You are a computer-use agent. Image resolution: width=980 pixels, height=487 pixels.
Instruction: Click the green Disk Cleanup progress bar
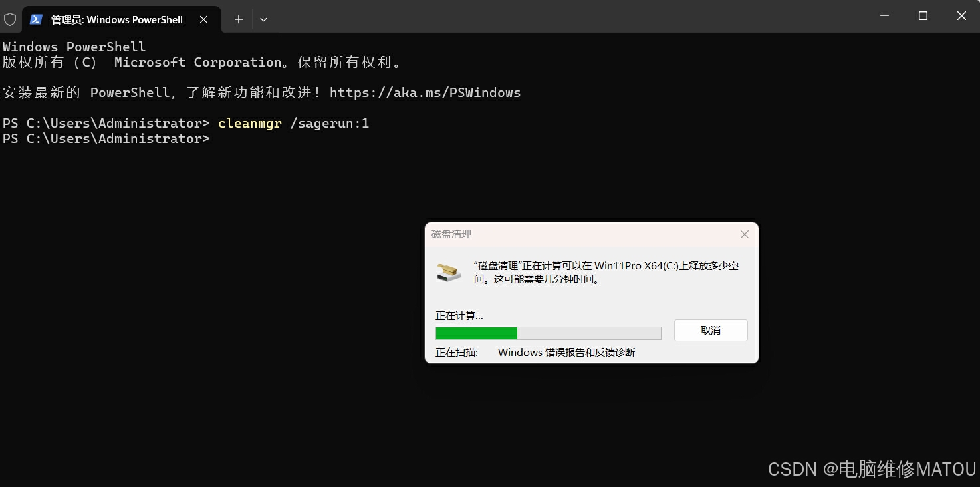click(549, 333)
